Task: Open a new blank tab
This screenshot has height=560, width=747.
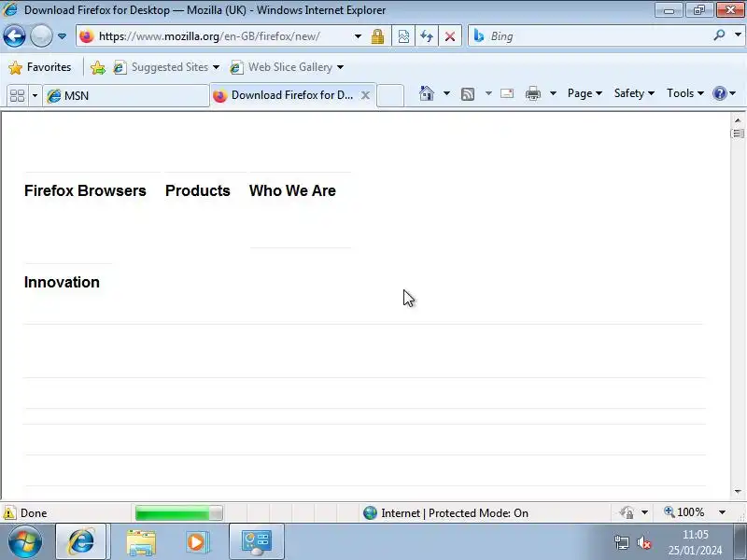Action: click(x=390, y=95)
